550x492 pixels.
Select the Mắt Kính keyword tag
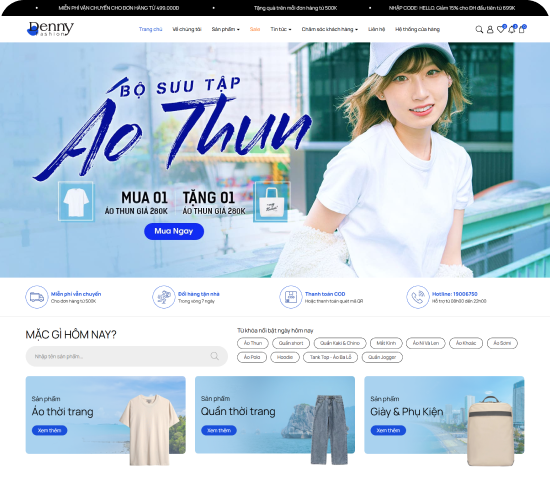tap(386, 343)
